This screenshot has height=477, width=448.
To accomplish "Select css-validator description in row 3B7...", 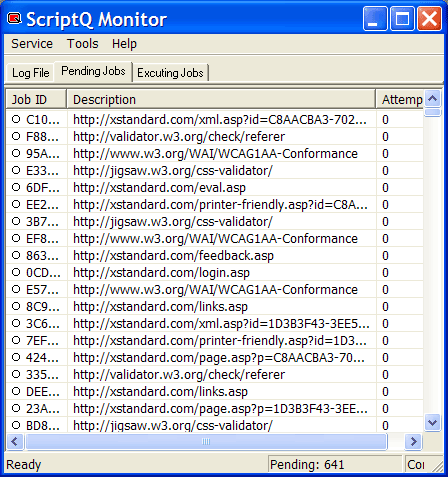I will click(x=173, y=222).
